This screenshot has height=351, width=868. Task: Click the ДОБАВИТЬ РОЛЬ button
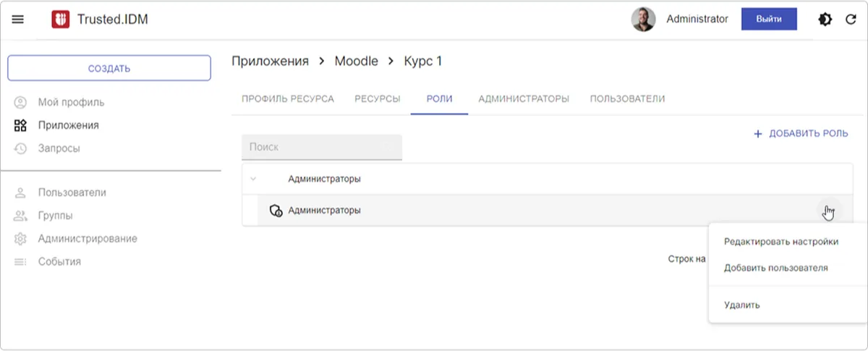click(x=801, y=134)
